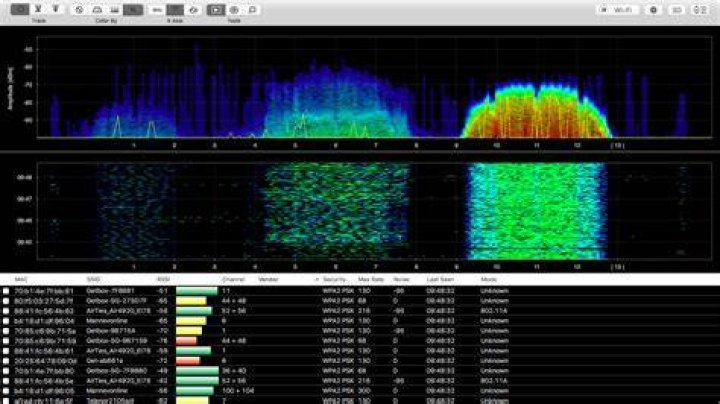
Task: Tick the checkbox for the row with RSSI -42
Action: click(6, 381)
